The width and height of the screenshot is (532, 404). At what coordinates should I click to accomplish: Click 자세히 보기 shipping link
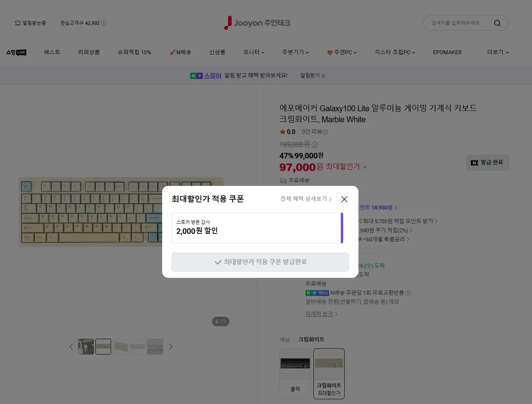click(x=322, y=314)
